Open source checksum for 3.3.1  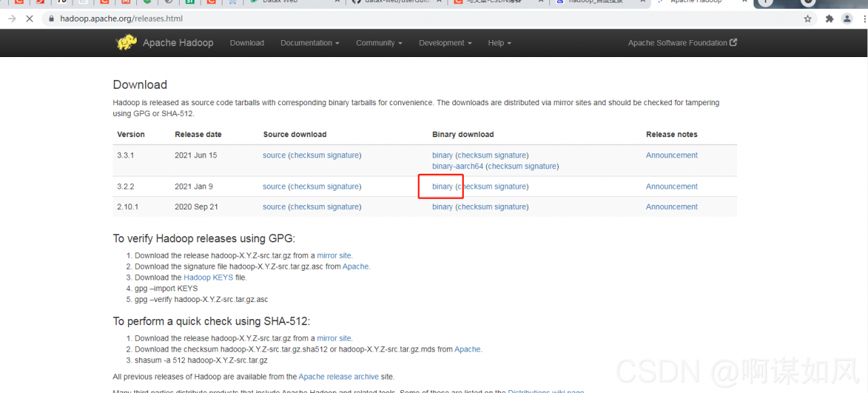[x=308, y=155]
